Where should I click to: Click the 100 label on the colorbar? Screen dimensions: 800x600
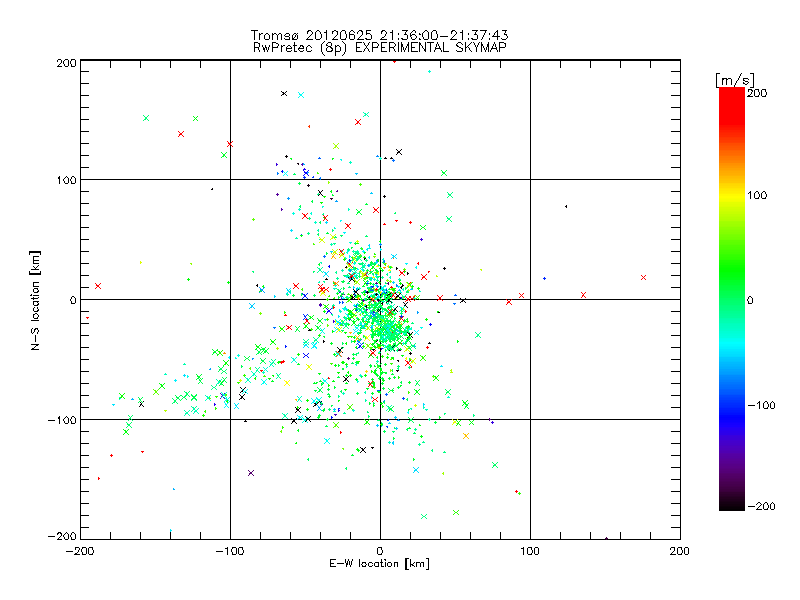757,195
